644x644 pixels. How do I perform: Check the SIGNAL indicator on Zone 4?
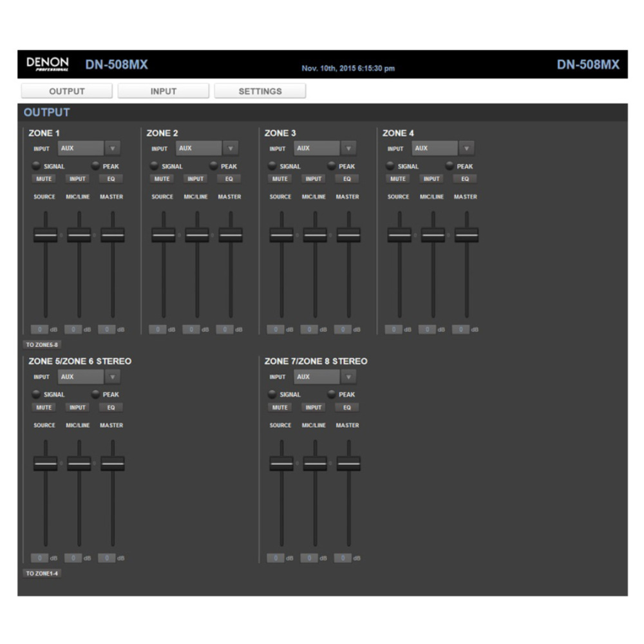[390, 166]
